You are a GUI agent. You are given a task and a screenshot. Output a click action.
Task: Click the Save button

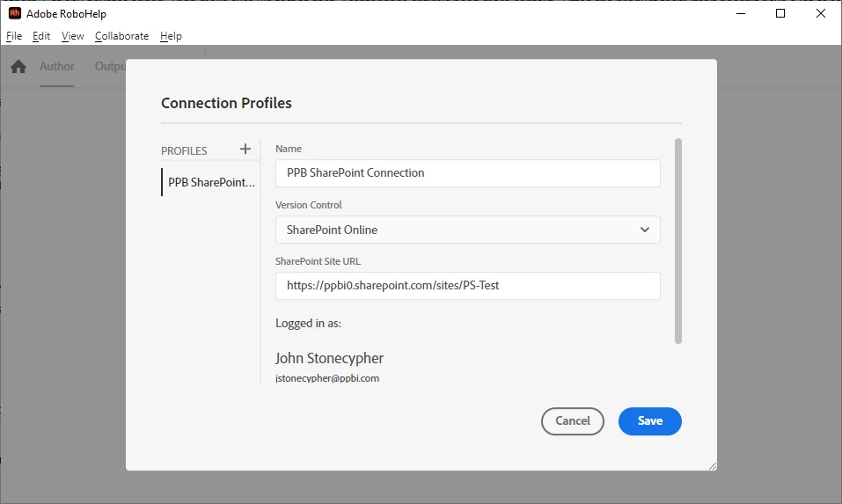(x=650, y=421)
